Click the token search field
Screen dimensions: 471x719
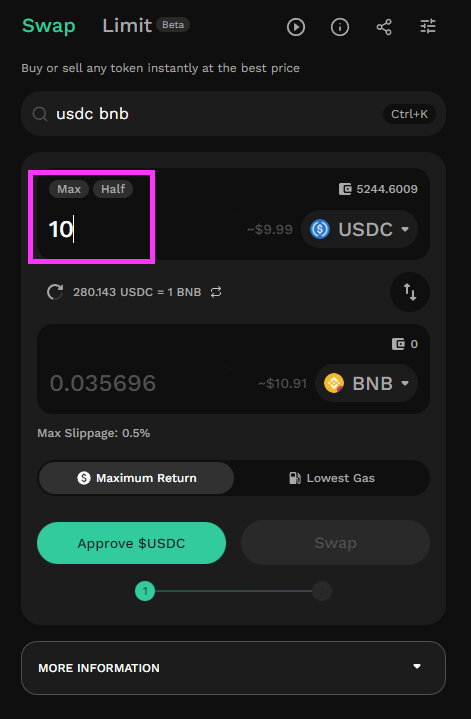[233, 114]
